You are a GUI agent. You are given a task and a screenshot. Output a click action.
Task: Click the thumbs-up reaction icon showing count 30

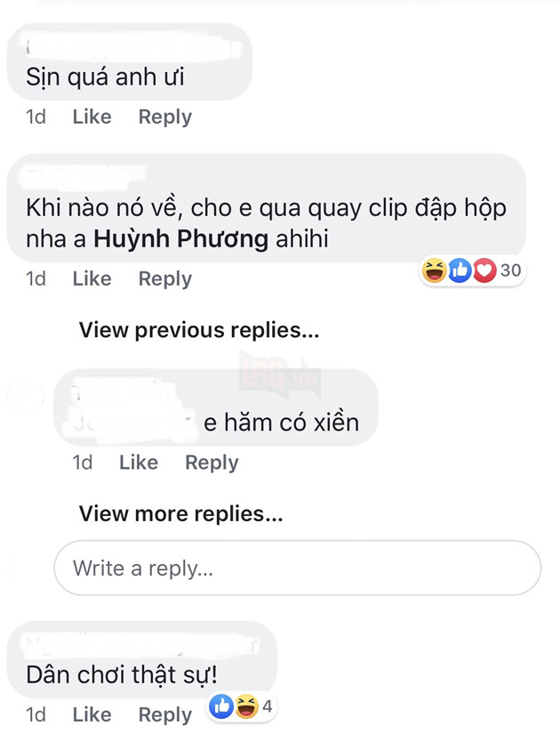459,270
